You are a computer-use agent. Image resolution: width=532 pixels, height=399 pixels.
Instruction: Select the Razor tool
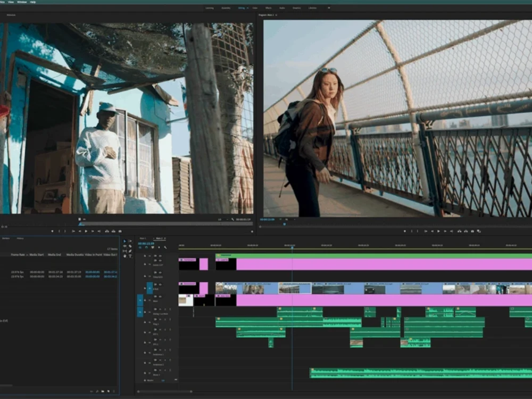click(x=130, y=246)
